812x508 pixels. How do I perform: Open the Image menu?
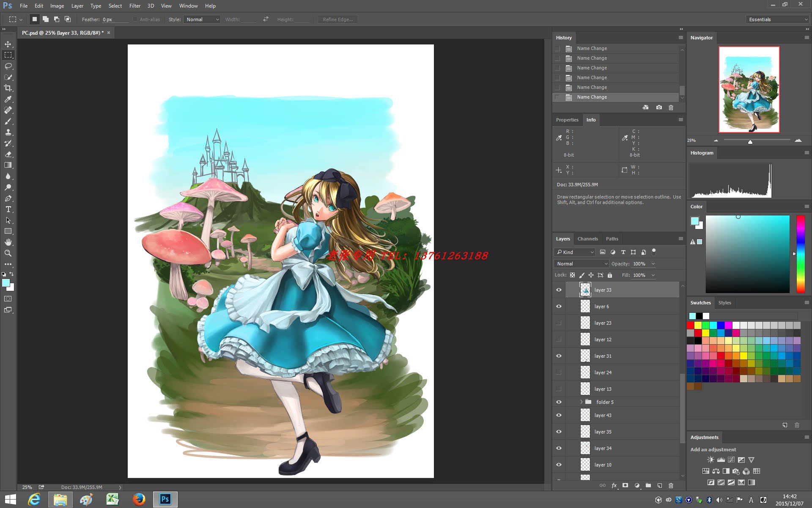click(x=57, y=6)
